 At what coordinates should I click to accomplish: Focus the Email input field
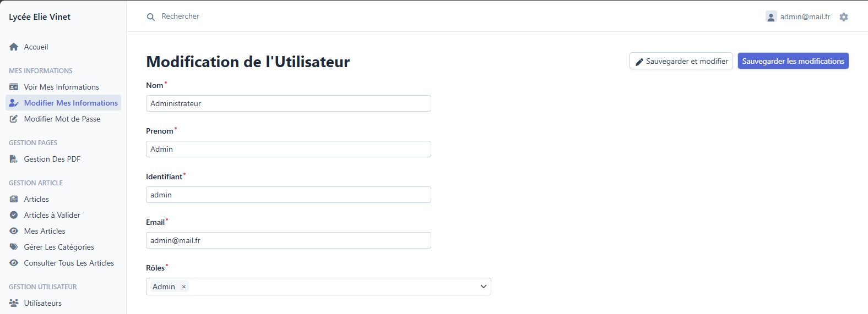[288, 240]
